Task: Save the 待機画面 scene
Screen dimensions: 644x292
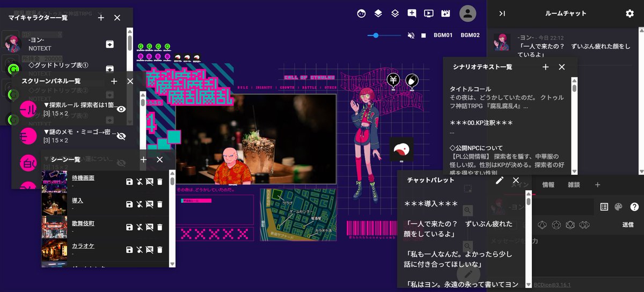Action: click(x=129, y=182)
